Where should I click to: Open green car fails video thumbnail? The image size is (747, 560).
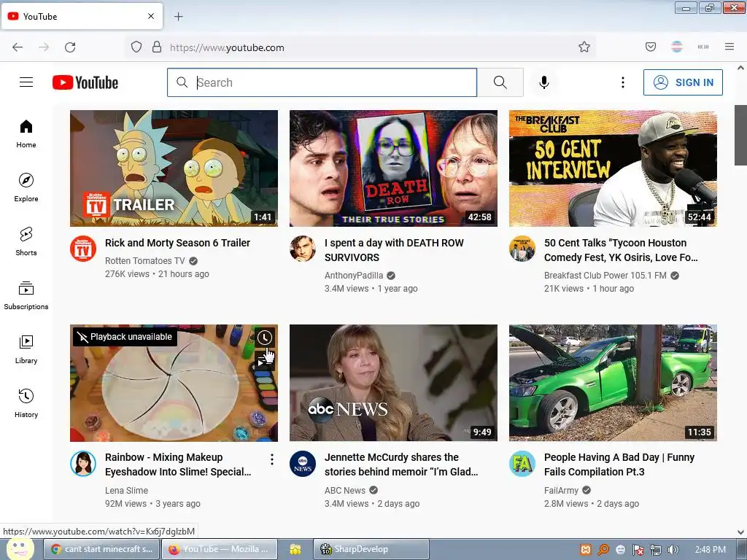coord(613,383)
